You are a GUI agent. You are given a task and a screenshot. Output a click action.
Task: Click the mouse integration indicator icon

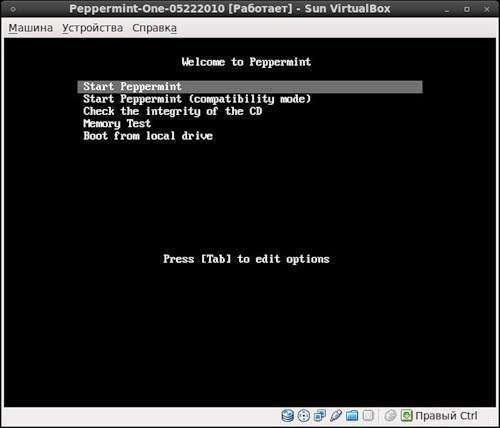point(390,416)
